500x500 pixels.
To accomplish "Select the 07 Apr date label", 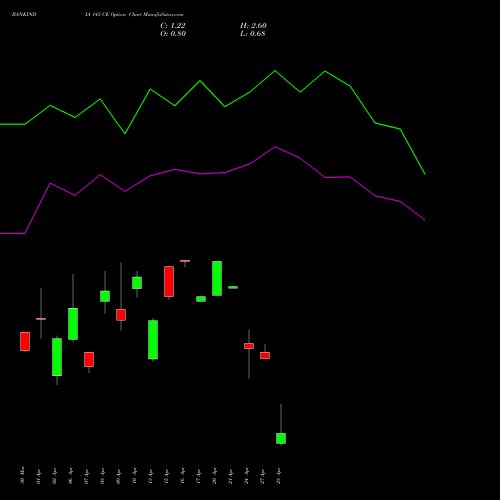I will point(86,476).
